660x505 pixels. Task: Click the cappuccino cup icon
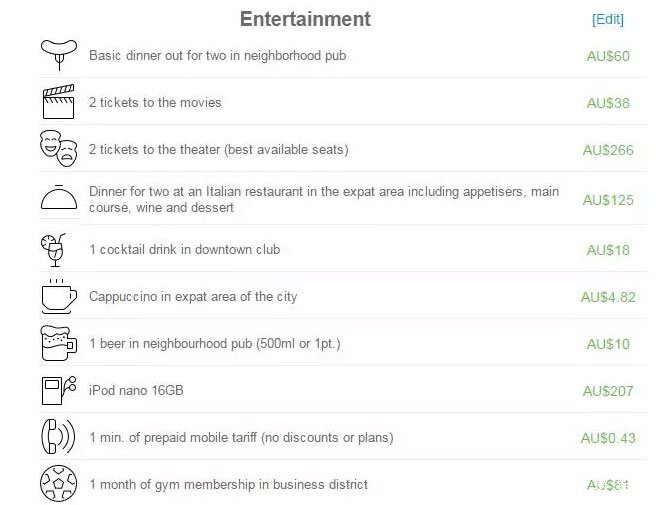58,296
